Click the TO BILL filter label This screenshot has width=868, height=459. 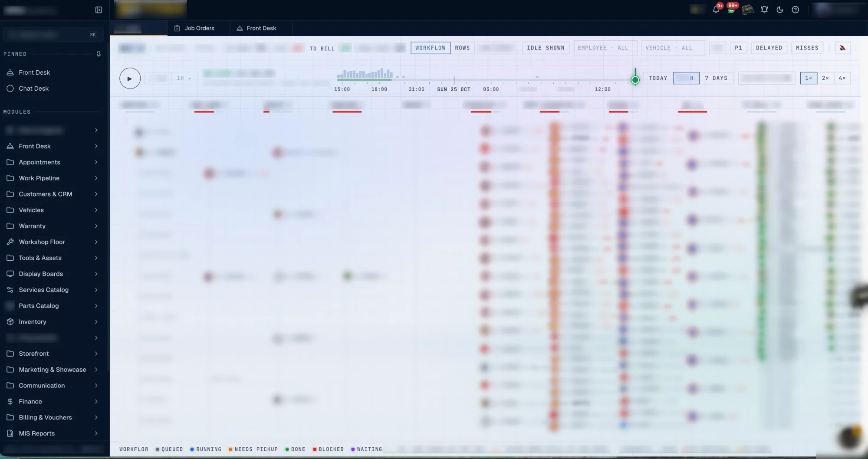pyautogui.click(x=322, y=49)
